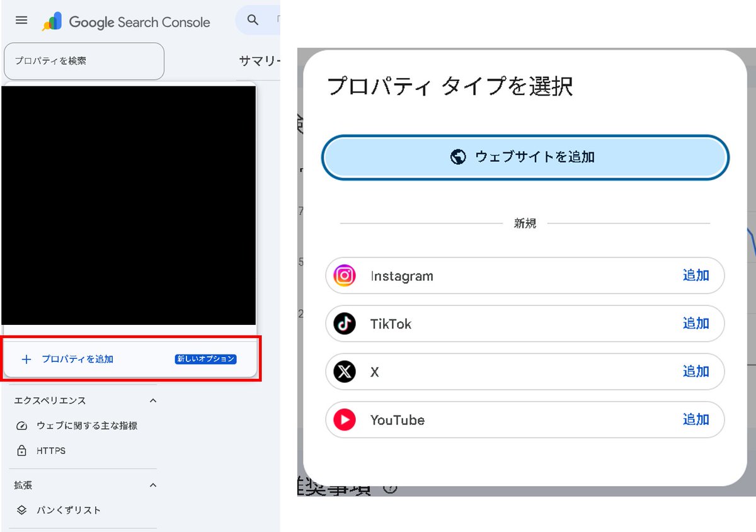
Task: Click the サマリー page heading
Action: (x=259, y=61)
